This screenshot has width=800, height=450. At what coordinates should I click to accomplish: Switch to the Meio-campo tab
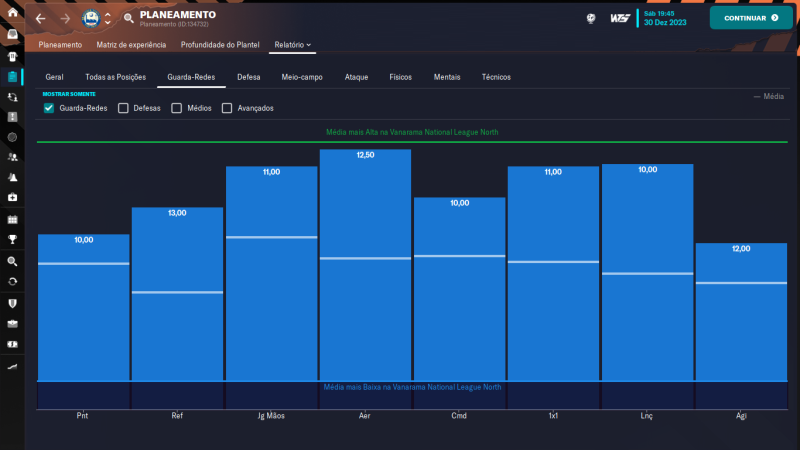tap(301, 77)
